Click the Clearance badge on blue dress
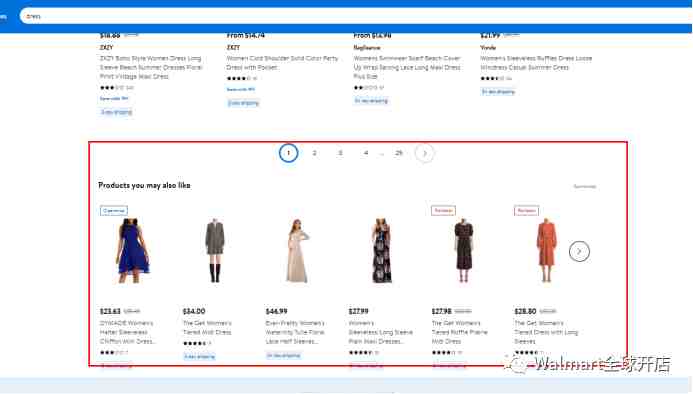Viewport: 693px width, 394px height. click(114, 210)
